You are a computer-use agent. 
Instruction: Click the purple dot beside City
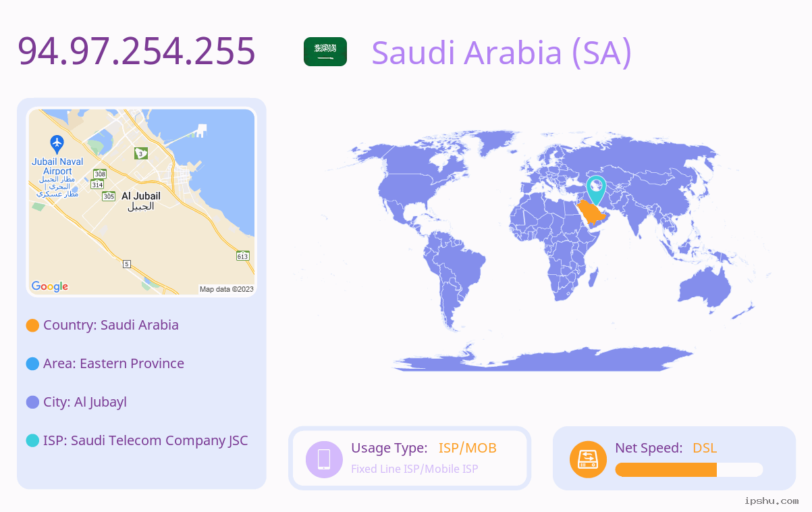[x=32, y=403]
